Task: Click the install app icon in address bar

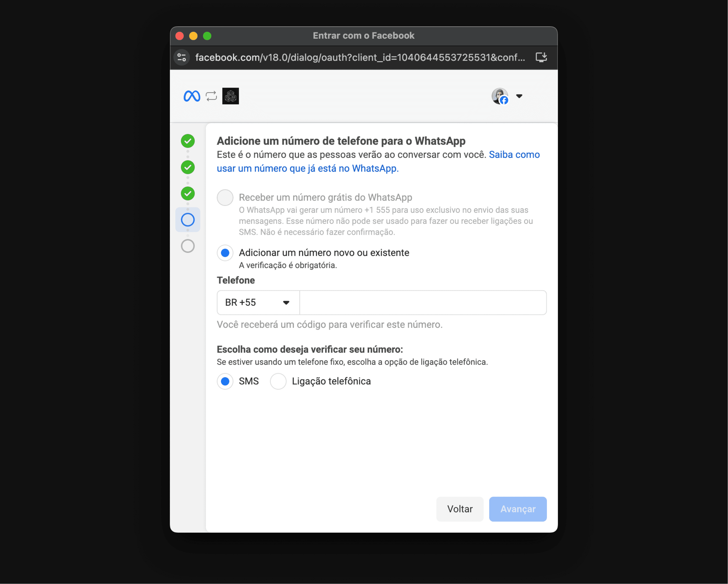Action: 541,57
